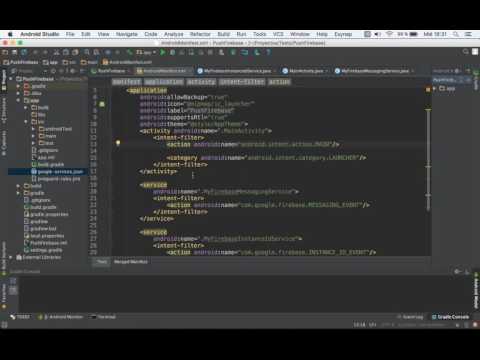Select settings.gradle in project tree
Screen dimensions: 480x360
pyautogui.click(x=43, y=250)
